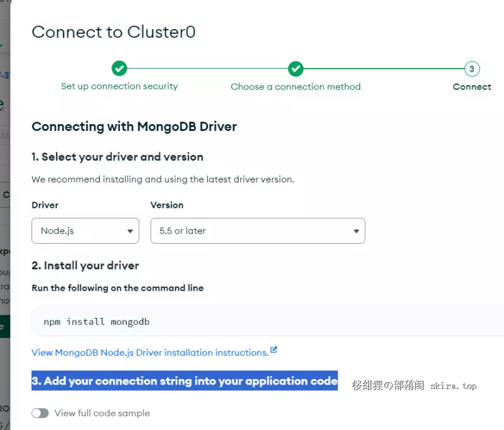Click the second green checkmark step icon
This screenshot has height=430, width=504.
click(x=295, y=69)
